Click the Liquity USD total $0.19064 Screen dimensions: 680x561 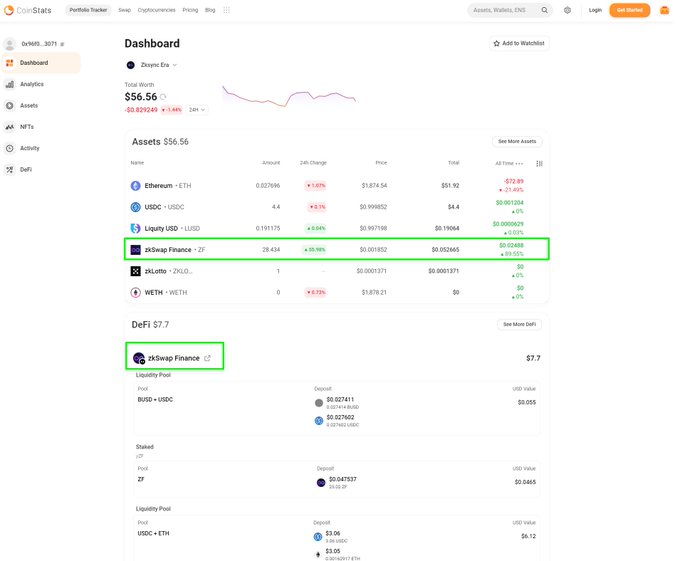(x=447, y=228)
